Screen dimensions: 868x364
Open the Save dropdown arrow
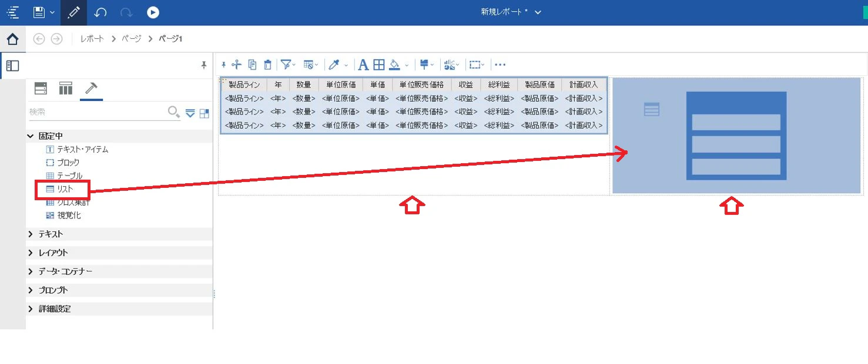pyautogui.click(x=52, y=12)
